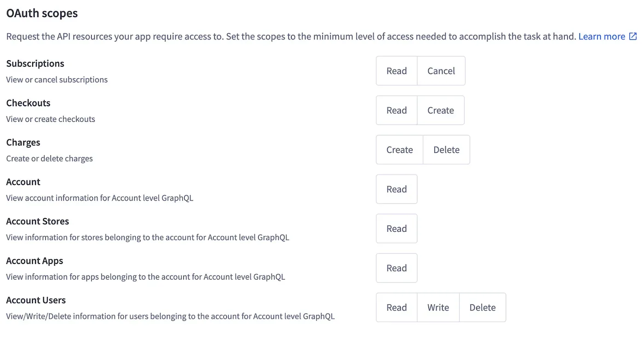Screen dimensions: 644x340
Task: Enable Read scope for Account Apps
Action: (x=397, y=268)
